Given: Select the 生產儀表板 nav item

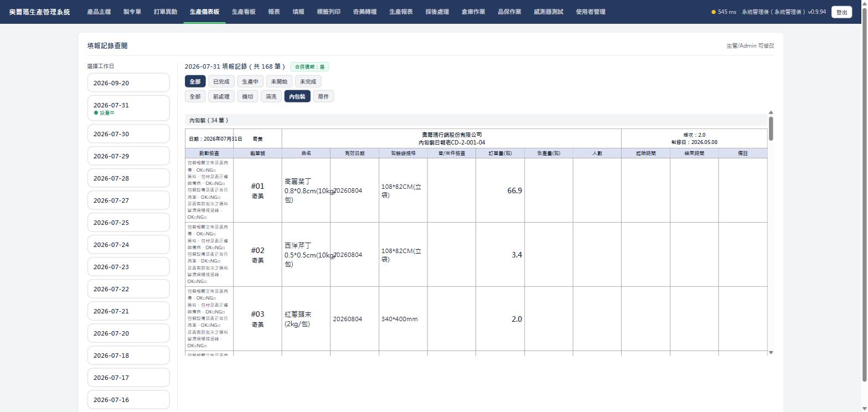Looking at the screenshot, I should pos(204,12).
